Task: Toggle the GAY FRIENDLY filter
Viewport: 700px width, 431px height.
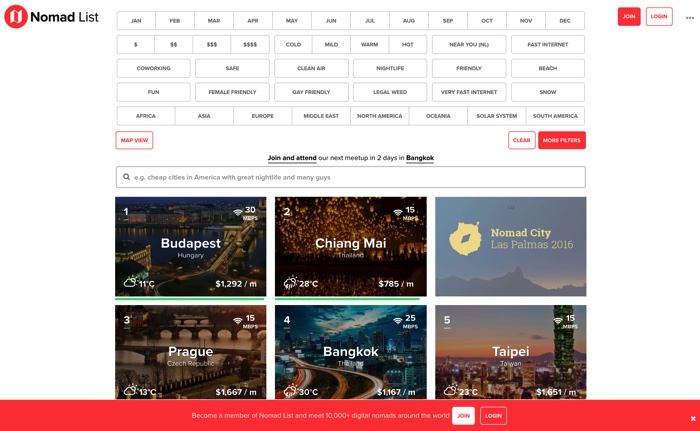Action: (x=311, y=92)
